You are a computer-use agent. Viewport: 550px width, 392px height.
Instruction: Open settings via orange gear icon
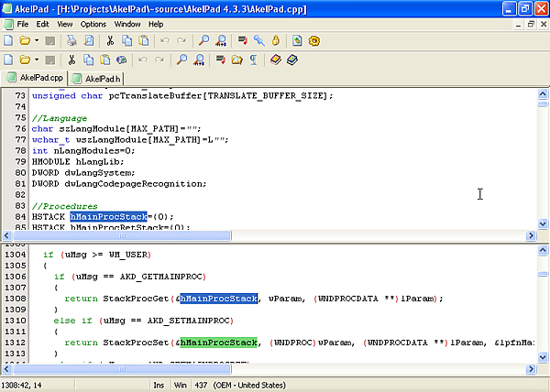click(314, 40)
